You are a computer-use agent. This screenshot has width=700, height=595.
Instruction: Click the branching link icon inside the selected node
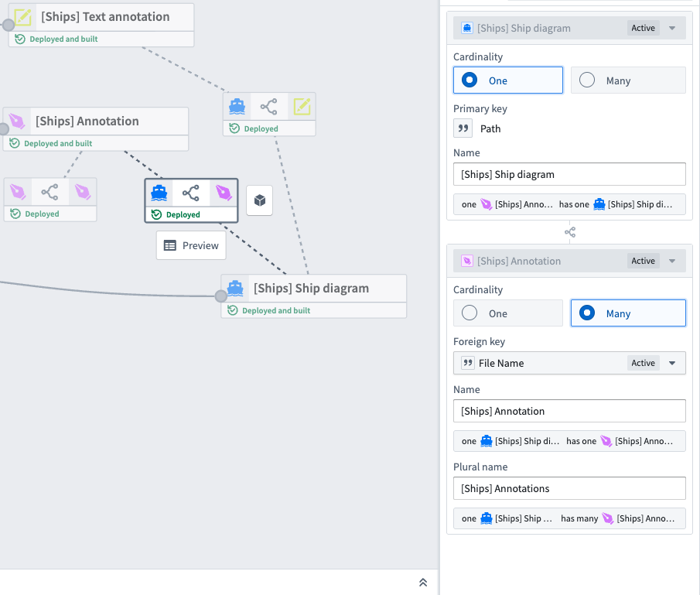pyautogui.click(x=191, y=193)
